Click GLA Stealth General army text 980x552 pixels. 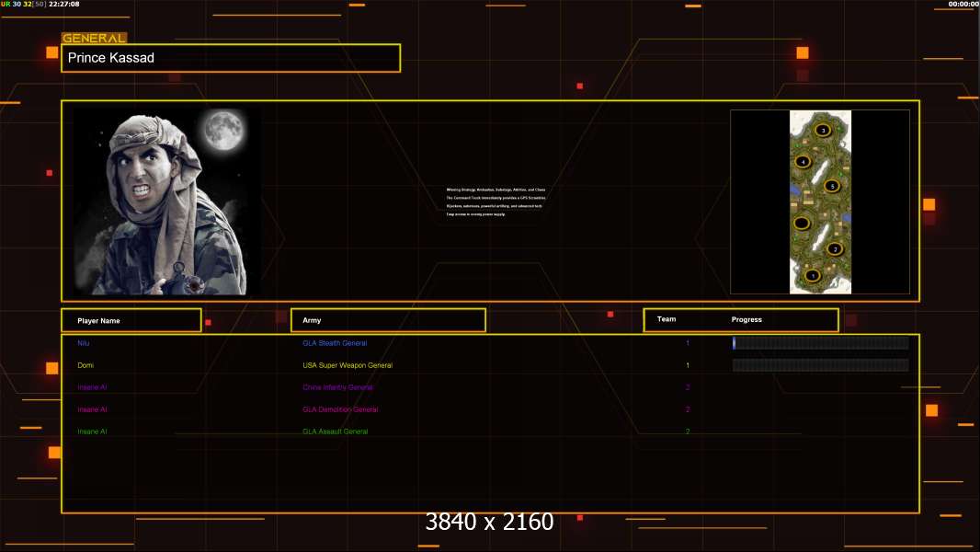[335, 343]
